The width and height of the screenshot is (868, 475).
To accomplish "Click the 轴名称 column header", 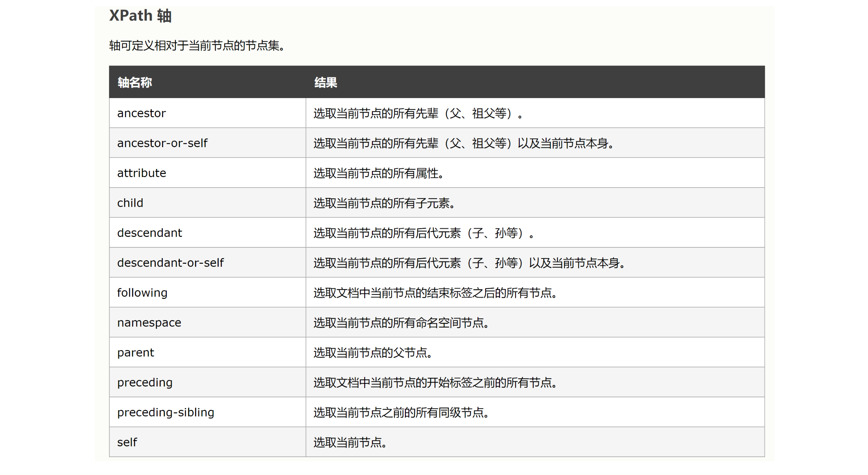I will point(135,82).
